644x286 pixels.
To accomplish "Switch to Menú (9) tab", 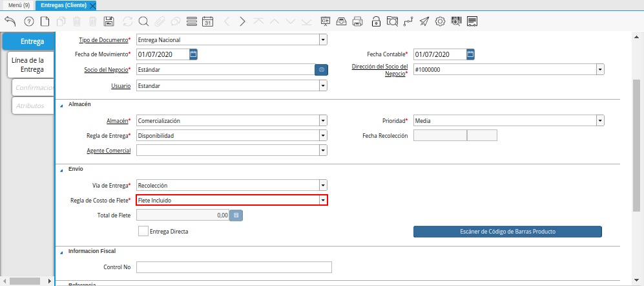I will coord(19,5).
